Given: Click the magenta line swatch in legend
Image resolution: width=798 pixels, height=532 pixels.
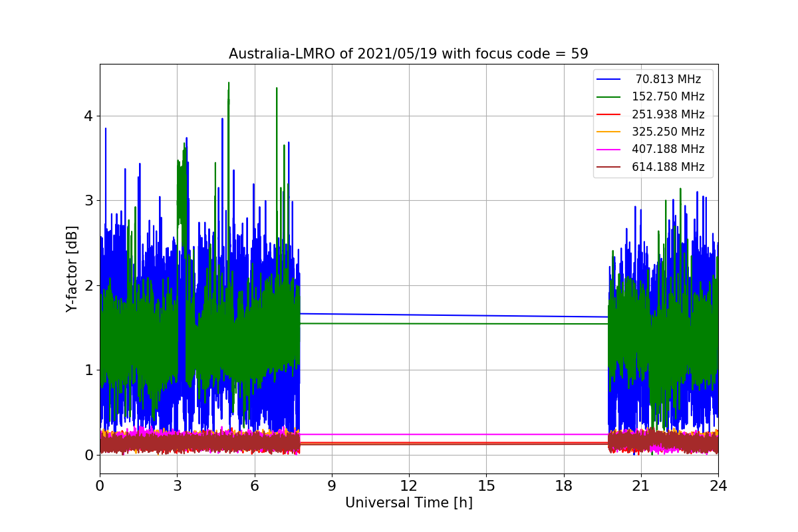Looking at the screenshot, I should click(609, 150).
